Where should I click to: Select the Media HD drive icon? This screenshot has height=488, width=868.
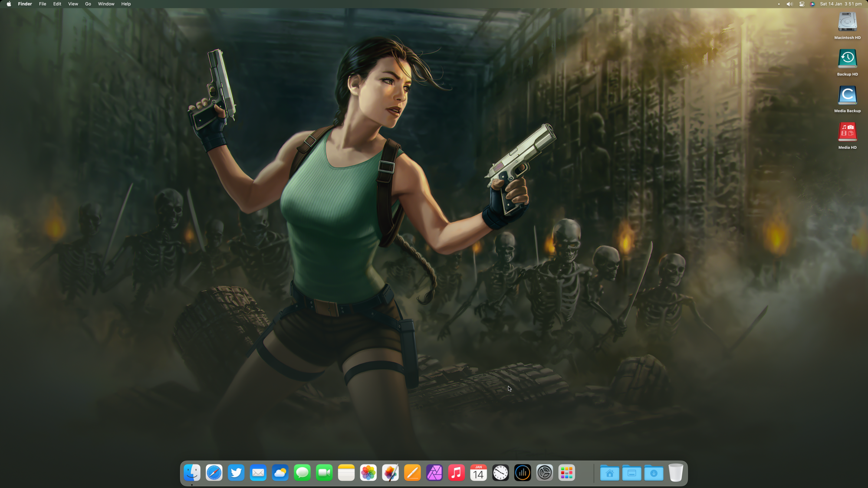point(847,132)
